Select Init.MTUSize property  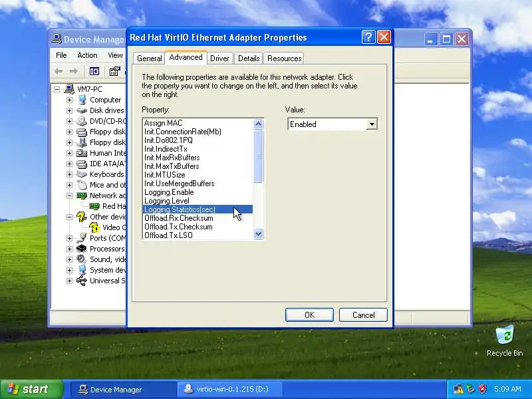pyautogui.click(x=198, y=175)
